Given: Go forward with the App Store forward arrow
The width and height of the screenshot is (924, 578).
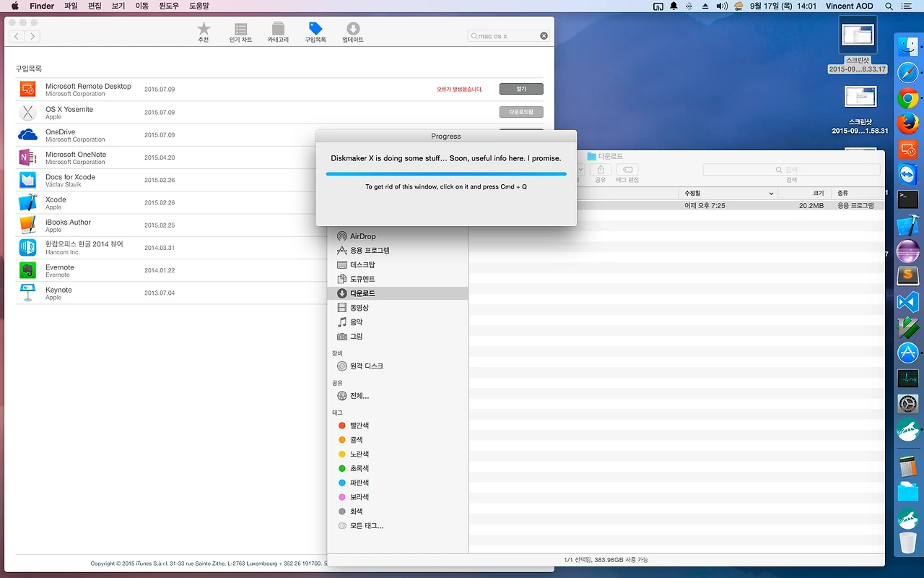Looking at the screenshot, I should point(32,36).
